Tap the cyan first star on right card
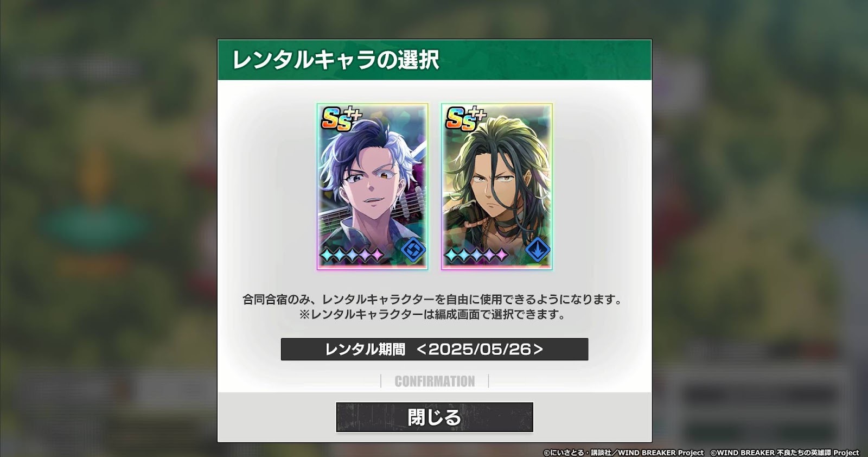 click(451, 255)
